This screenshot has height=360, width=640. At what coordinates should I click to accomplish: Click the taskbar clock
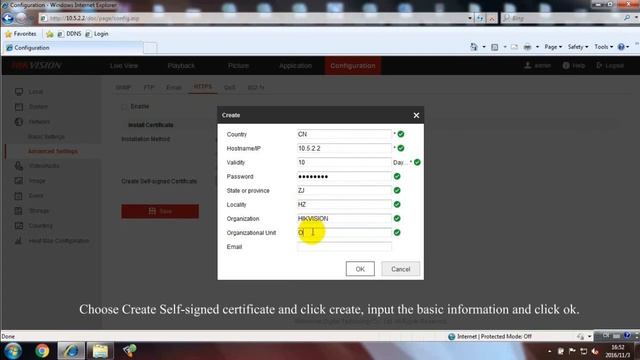pyautogui.click(x=617, y=351)
